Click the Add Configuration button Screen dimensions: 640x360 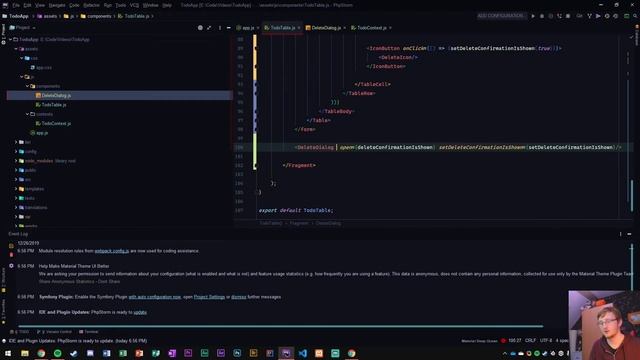[501, 16]
